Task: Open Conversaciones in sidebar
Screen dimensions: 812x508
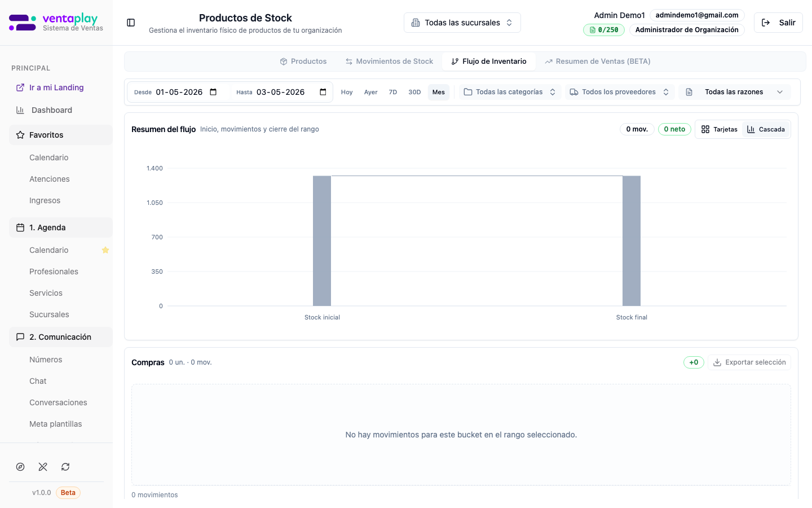Action: [x=59, y=402]
